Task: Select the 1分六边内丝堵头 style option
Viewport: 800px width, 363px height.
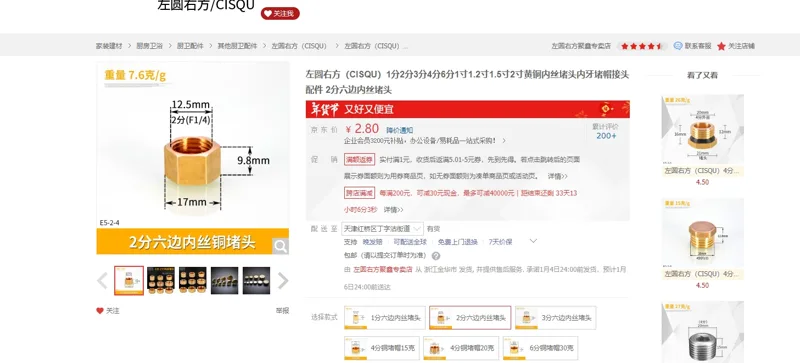Action: (x=384, y=318)
